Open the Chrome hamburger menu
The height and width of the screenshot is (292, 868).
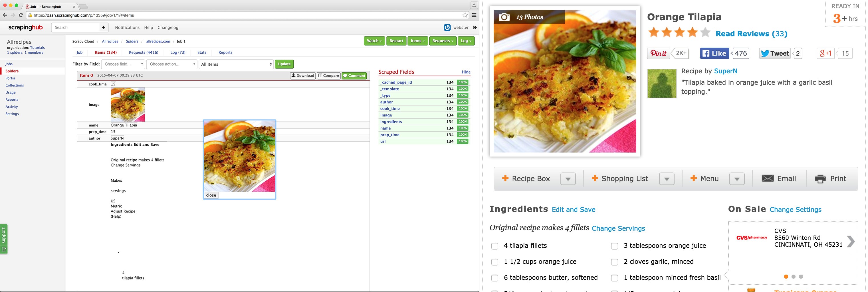point(474,15)
